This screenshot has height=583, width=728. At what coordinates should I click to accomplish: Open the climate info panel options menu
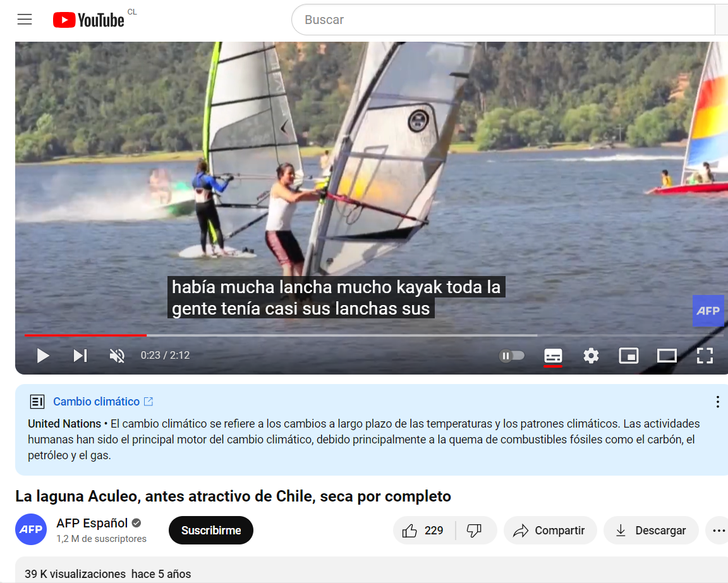(x=717, y=402)
